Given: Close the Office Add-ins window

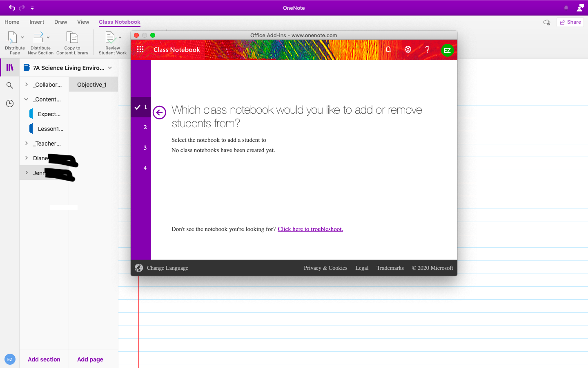Looking at the screenshot, I should pyautogui.click(x=136, y=35).
